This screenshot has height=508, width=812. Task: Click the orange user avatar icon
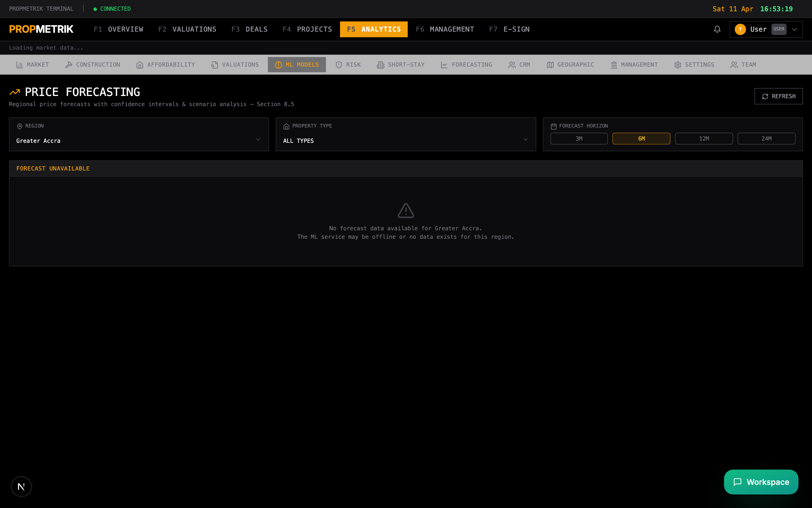(740, 29)
